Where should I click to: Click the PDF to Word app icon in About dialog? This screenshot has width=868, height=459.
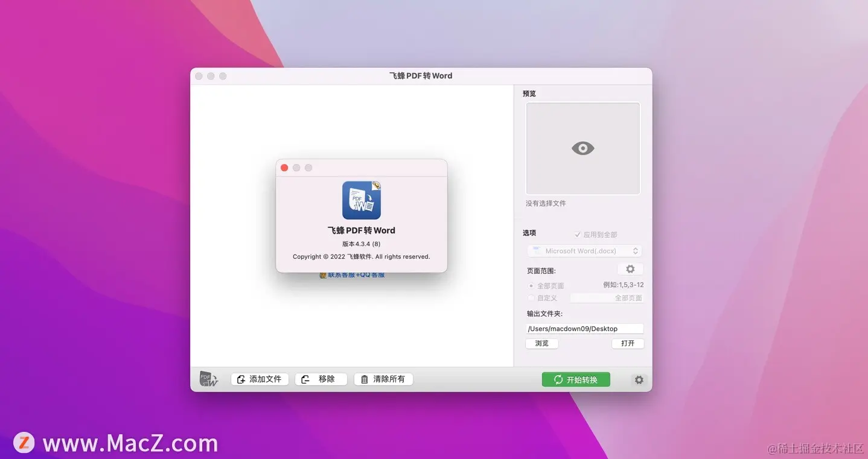coord(362,200)
